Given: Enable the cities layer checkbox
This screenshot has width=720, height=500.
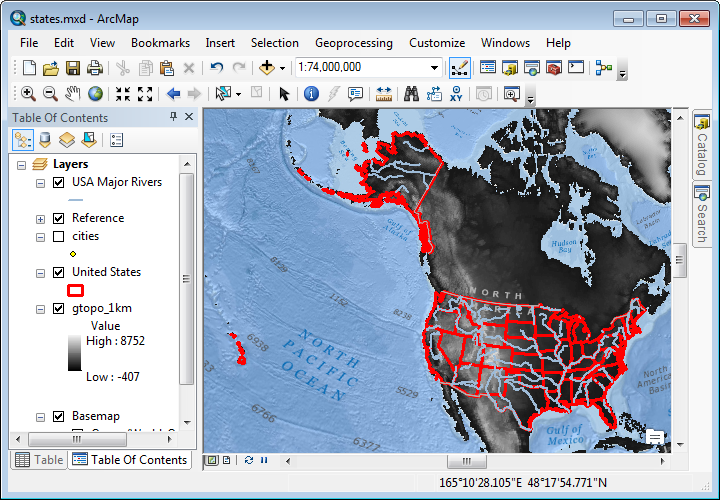Looking at the screenshot, I should [58, 236].
